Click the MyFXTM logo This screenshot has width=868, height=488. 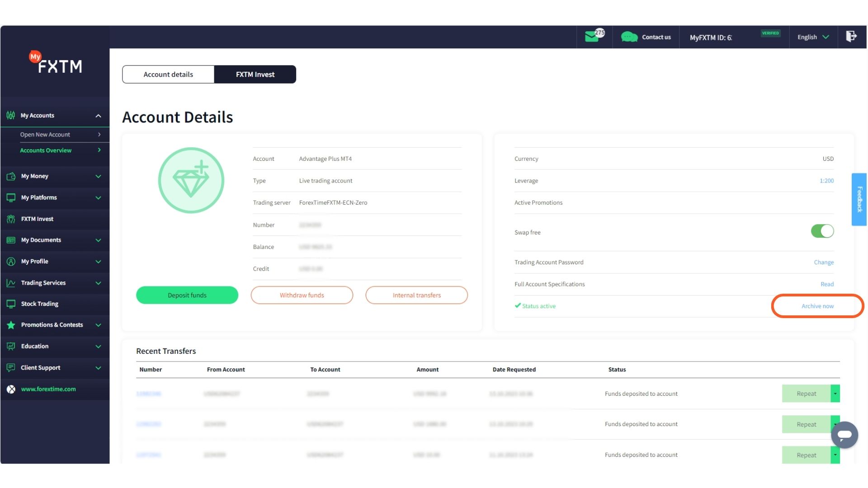click(56, 62)
